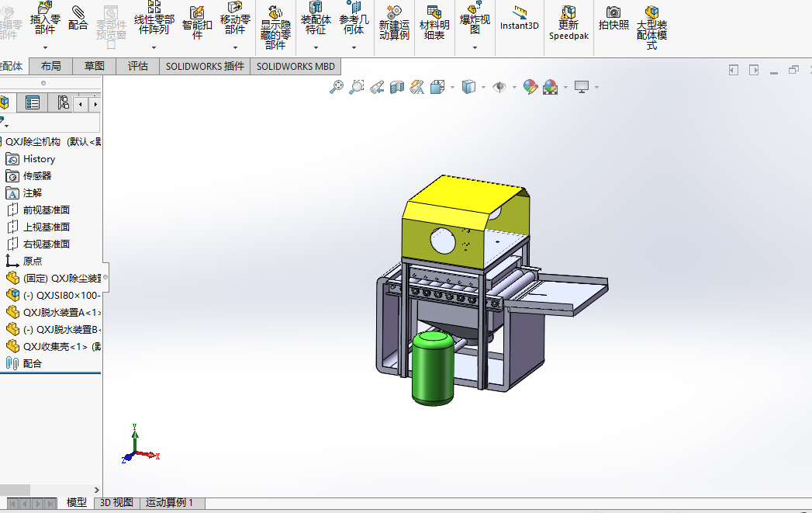Click Previous View icon

click(x=377, y=87)
